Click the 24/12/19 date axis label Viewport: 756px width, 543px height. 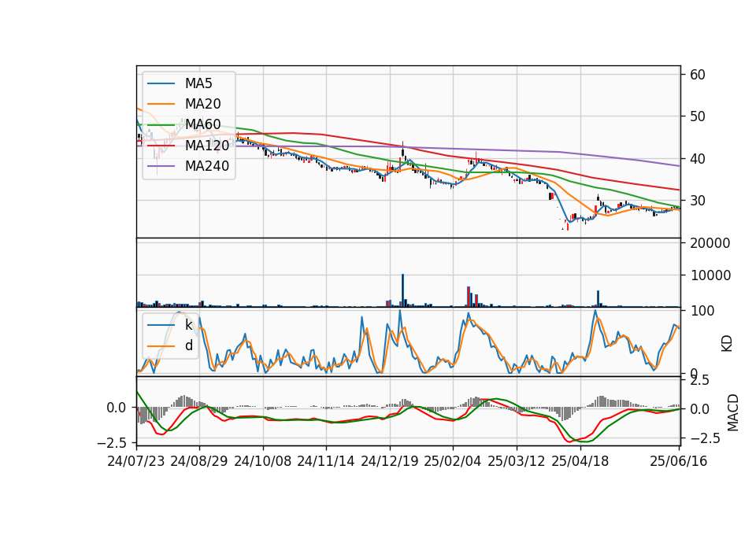click(390, 461)
